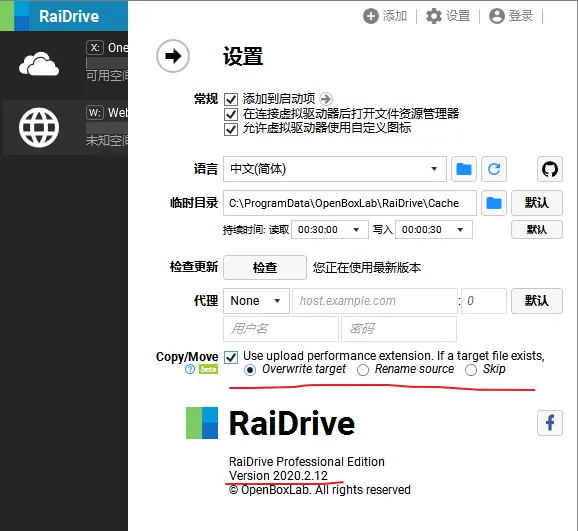Click the back arrow circle icon

pyautogui.click(x=173, y=56)
